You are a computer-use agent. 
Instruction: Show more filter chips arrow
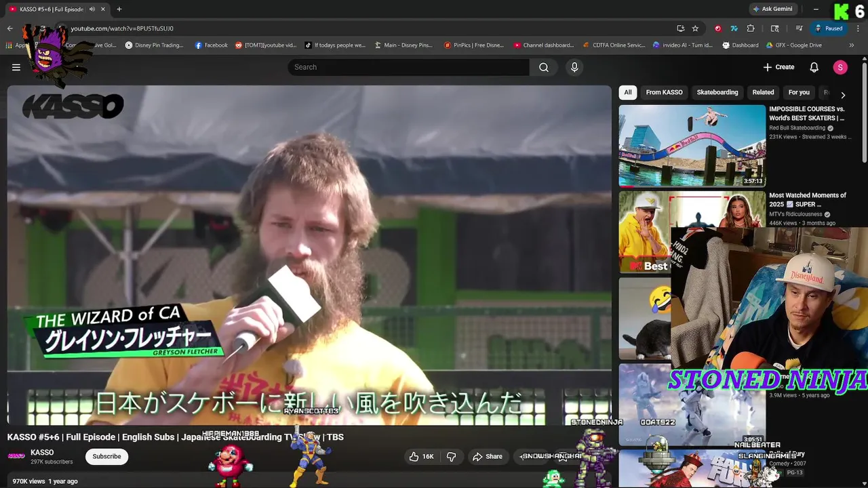[x=843, y=96]
